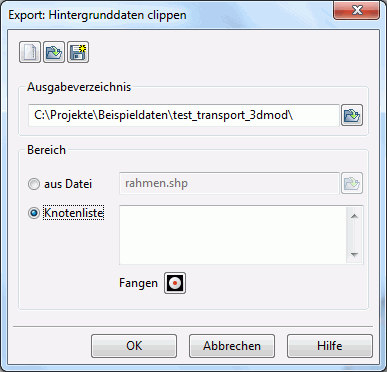The height and width of the screenshot is (372, 387).
Task: Activate the Fangen capture icon
Action: 175,283
